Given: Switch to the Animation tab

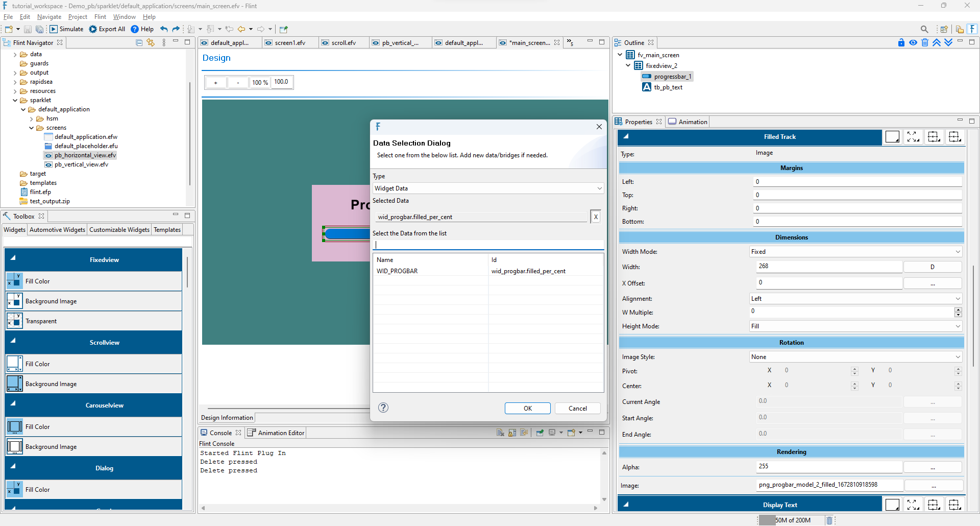Looking at the screenshot, I should coord(688,122).
